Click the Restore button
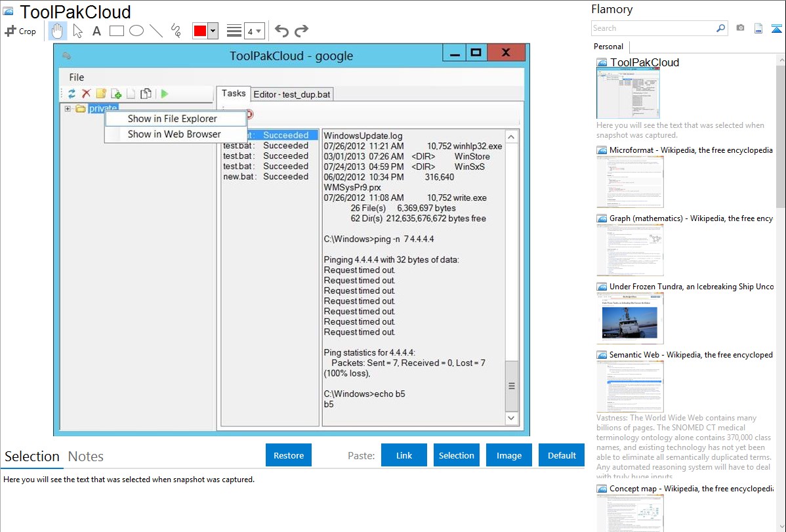This screenshot has width=786, height=532. (x=289, y=455)
